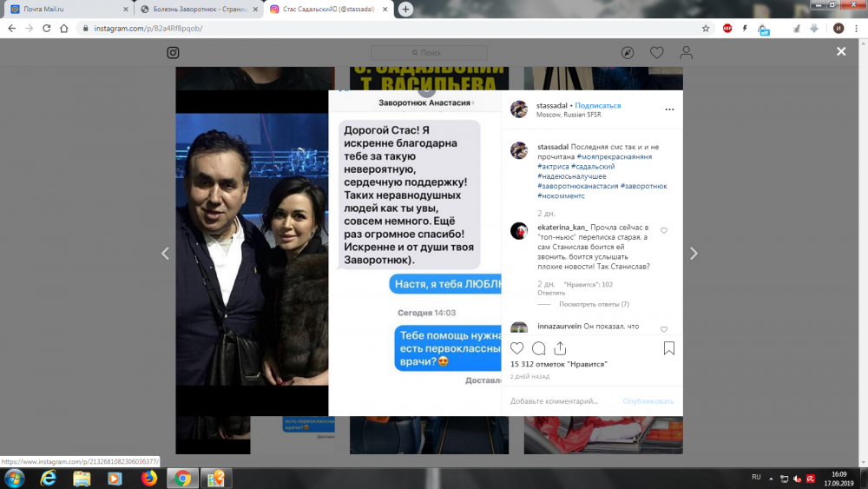Like the post with heart icon
Viewport: 868px width, 489px height.
click(x=516, y=348)
